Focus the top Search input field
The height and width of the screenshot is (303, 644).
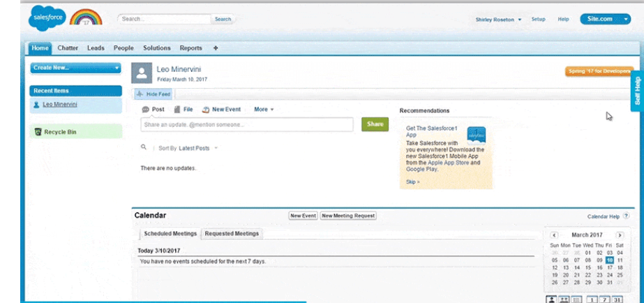(165, 19)
